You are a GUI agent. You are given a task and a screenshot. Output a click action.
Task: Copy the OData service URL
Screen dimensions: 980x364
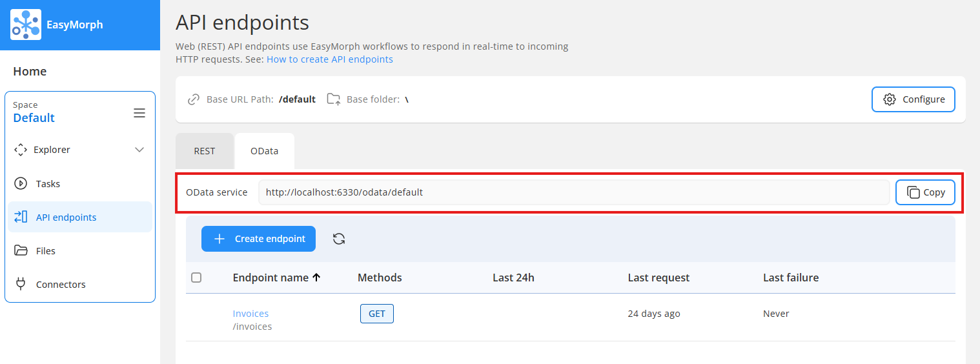coord(925,192)
